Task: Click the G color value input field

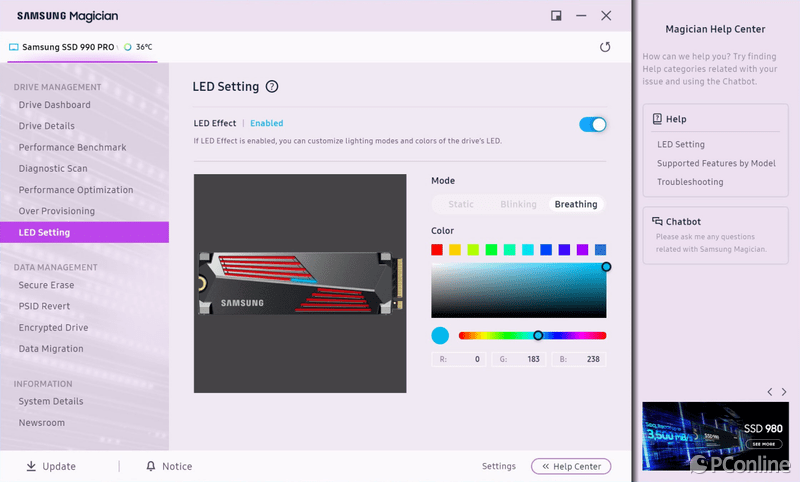Action: [x=518, y=359]
